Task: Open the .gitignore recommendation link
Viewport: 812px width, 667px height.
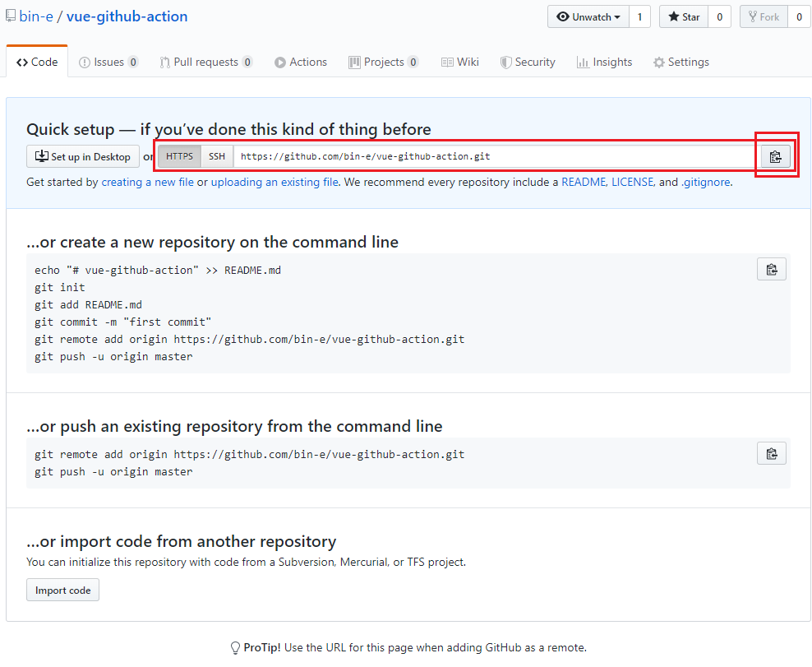Action: click(x=706, y=182)
